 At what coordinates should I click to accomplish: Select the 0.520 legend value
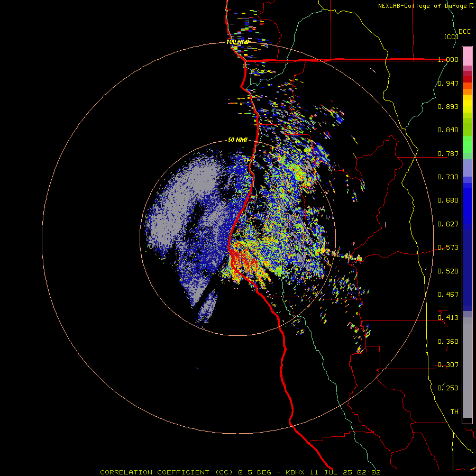[x=448, y=271]
